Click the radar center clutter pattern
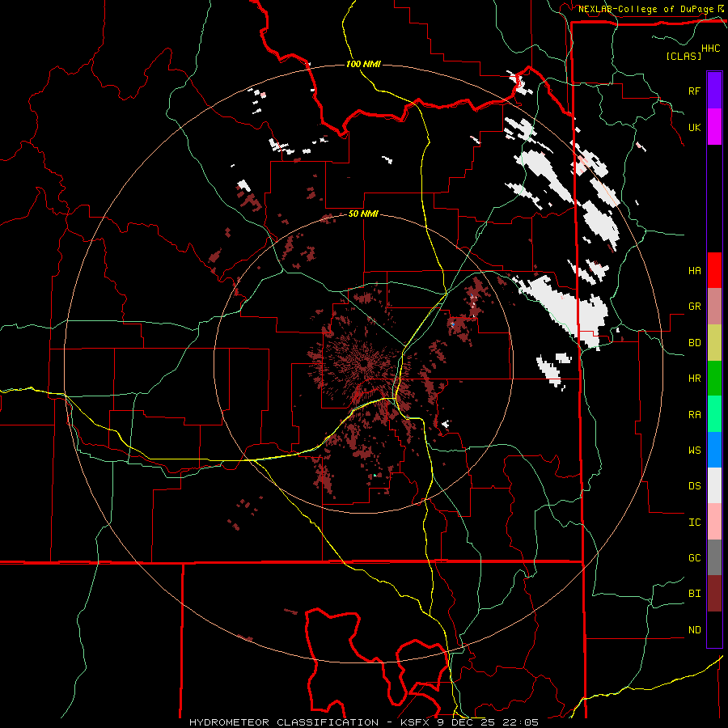The height and width of the screenshot is (728, 728). pyautogui.click(x=364, y=365)
